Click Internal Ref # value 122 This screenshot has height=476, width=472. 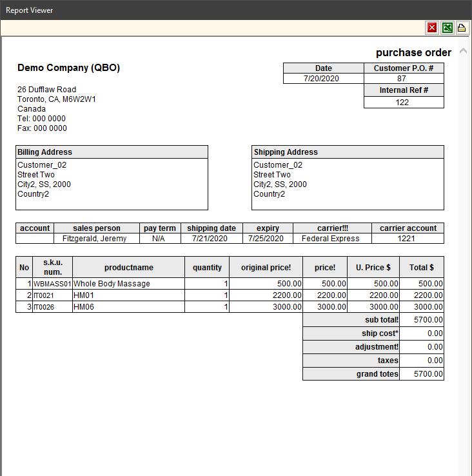[x=403, y=102]
